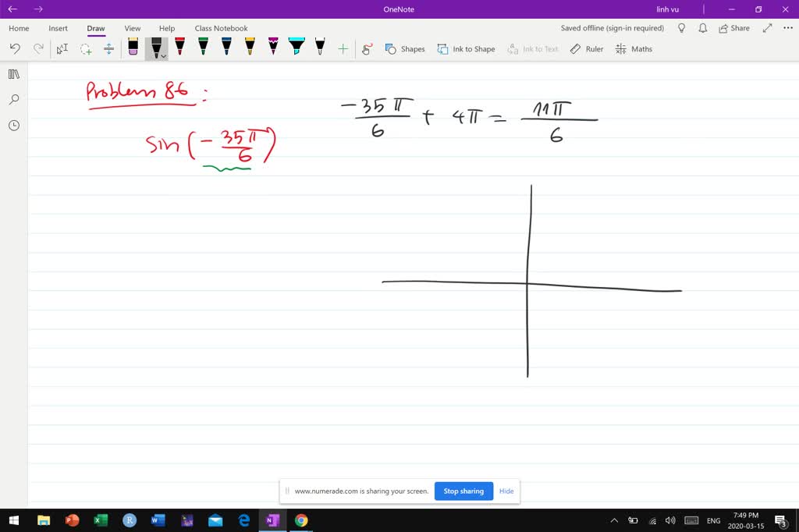The width and height of the screenshot is (799, 532).
Task: Select the yellow pen
Action: (x=250, y=46)
